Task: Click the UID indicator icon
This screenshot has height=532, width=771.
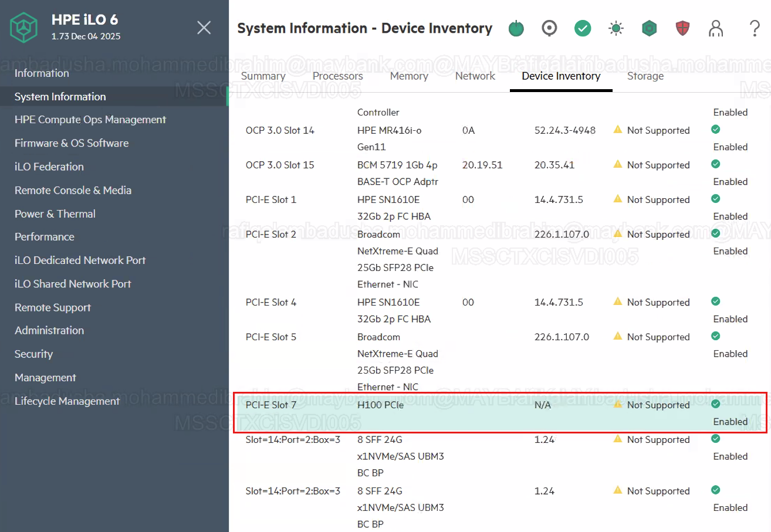Action: tap(549, 28)
